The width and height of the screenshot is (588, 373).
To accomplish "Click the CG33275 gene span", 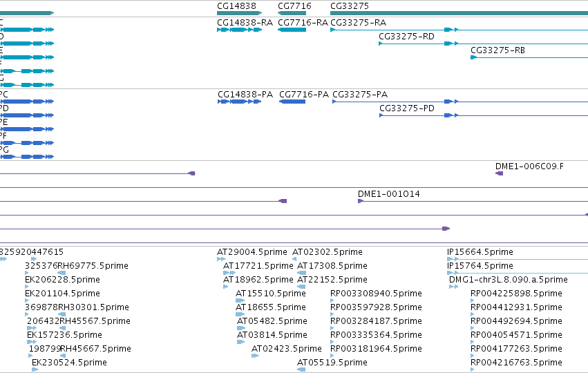I will [x=459, y=13].
